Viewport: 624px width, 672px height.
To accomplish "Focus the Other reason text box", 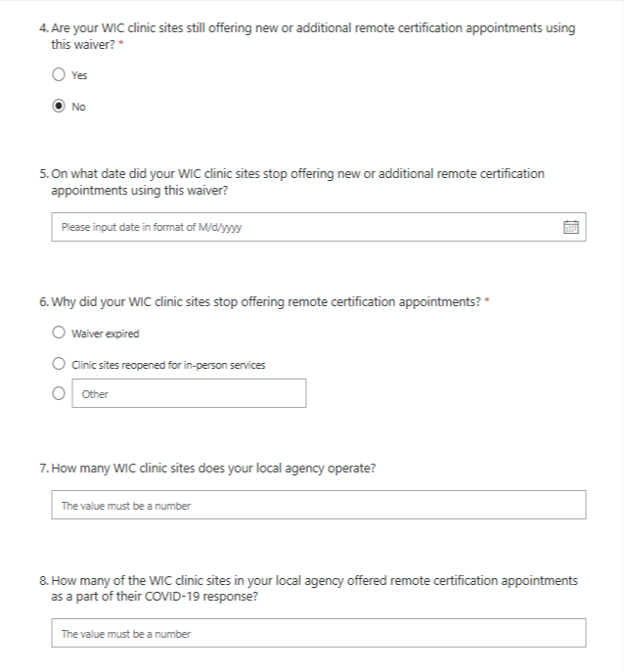I will coord(191,393).
